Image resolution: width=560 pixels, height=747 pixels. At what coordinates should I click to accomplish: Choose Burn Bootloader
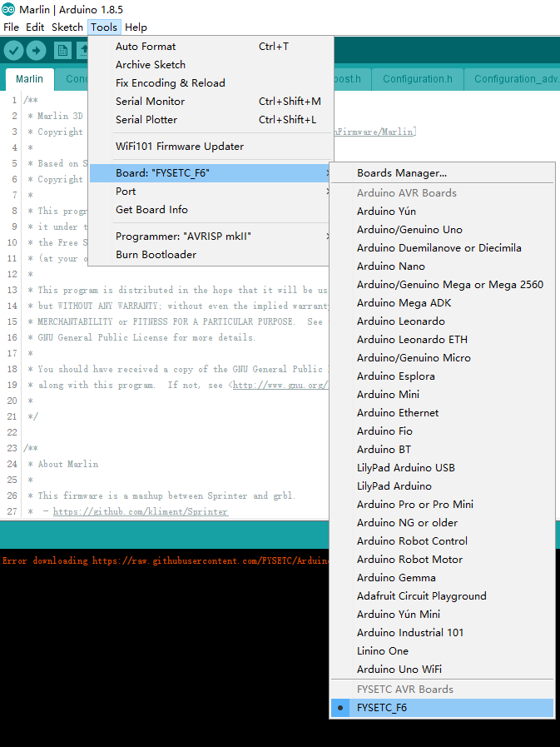pos(211,254)
